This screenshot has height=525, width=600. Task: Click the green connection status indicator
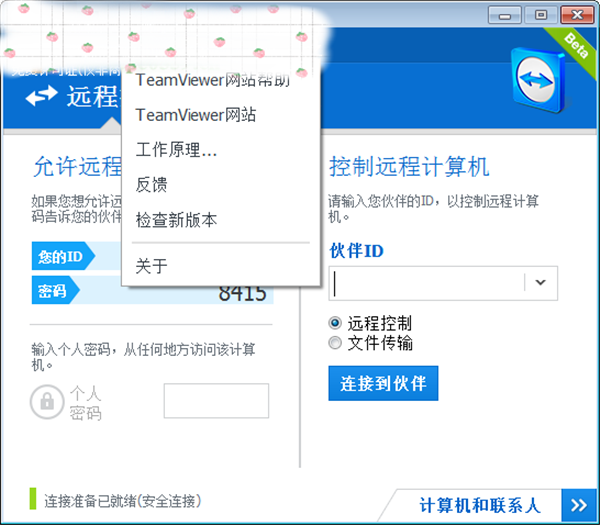tap(33, 499)
